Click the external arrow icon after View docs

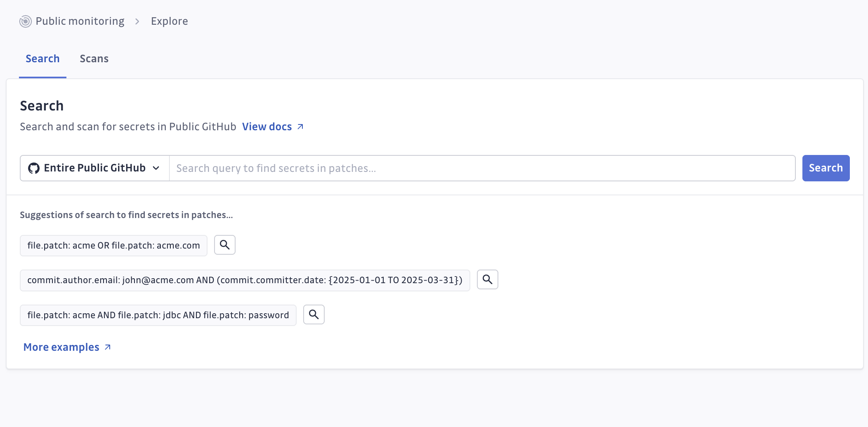coord(300,127)
